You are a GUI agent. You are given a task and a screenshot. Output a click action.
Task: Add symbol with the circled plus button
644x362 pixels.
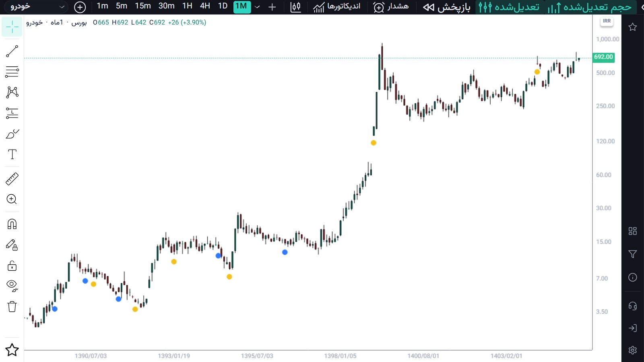coord(80,7)
